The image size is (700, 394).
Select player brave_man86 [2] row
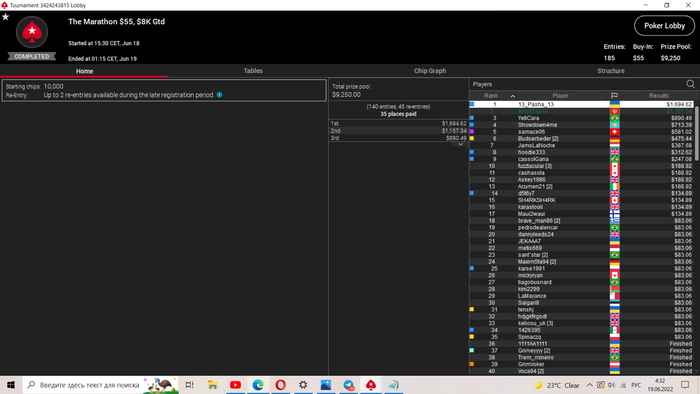[581, 220]
